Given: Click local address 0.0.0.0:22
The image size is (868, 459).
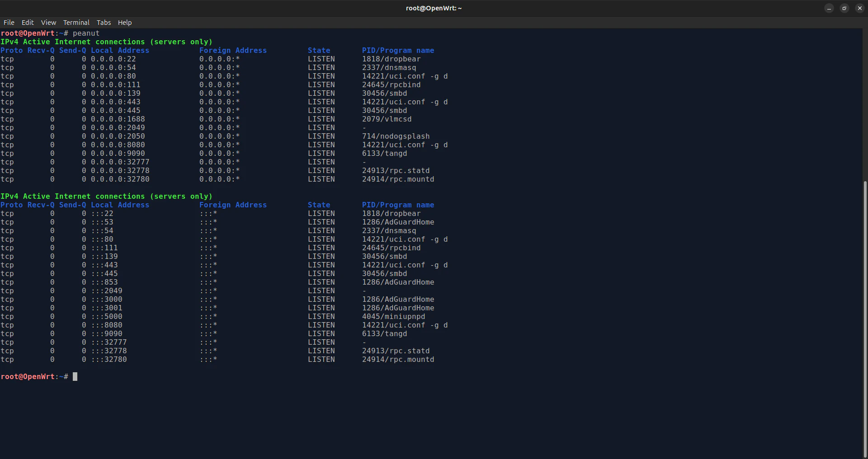Looking at the screenshot, I should click(x=113, y=59).
